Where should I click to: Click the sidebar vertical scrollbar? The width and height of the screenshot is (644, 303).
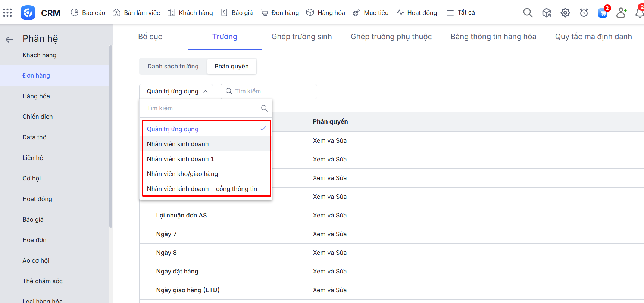point(111,136)
